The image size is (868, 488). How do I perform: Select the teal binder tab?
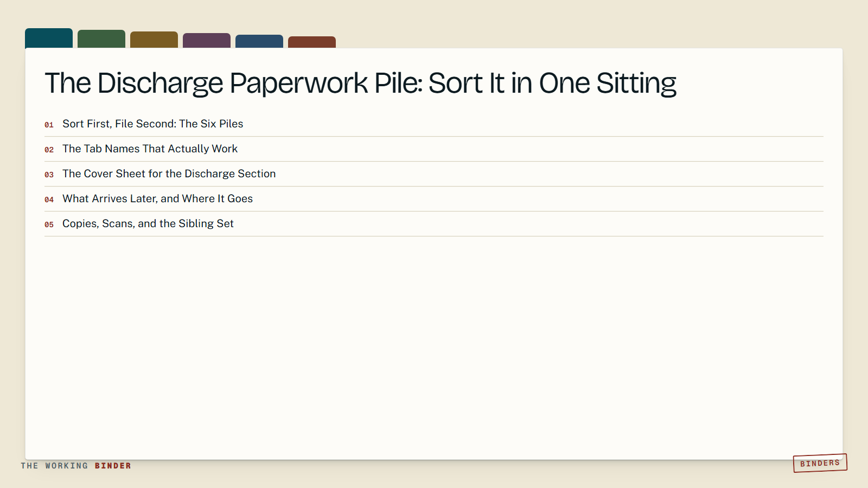click(49, 38)
